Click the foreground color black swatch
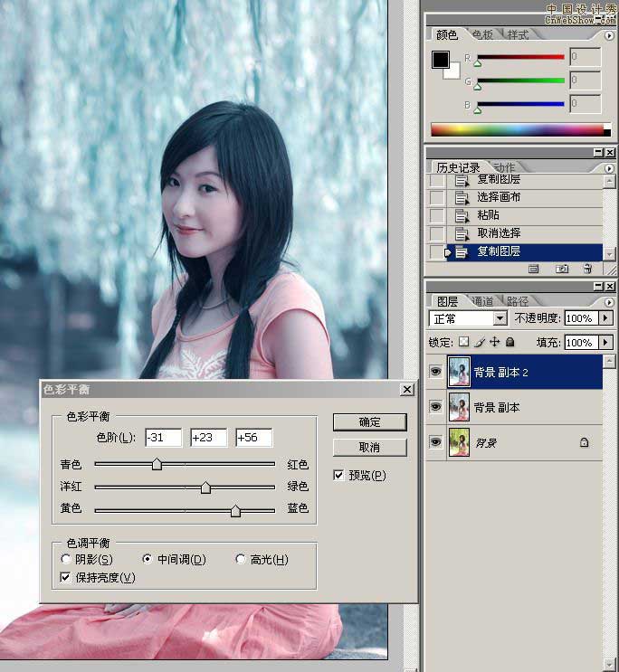The height and width of the screenshot is (672, 619). pos(441,60)
